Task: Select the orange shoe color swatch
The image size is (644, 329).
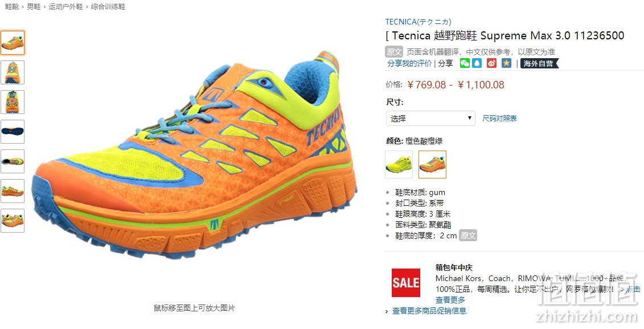Action: pos(432,164)
